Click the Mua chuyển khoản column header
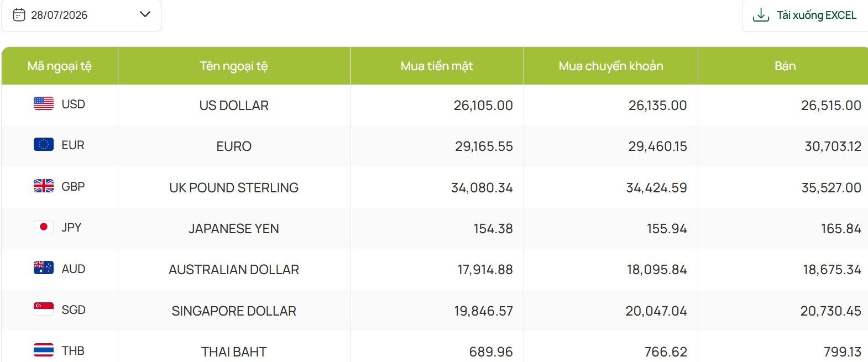Image resolution: width=868 pixels, height=362 pixels. [x=611, y=66]
